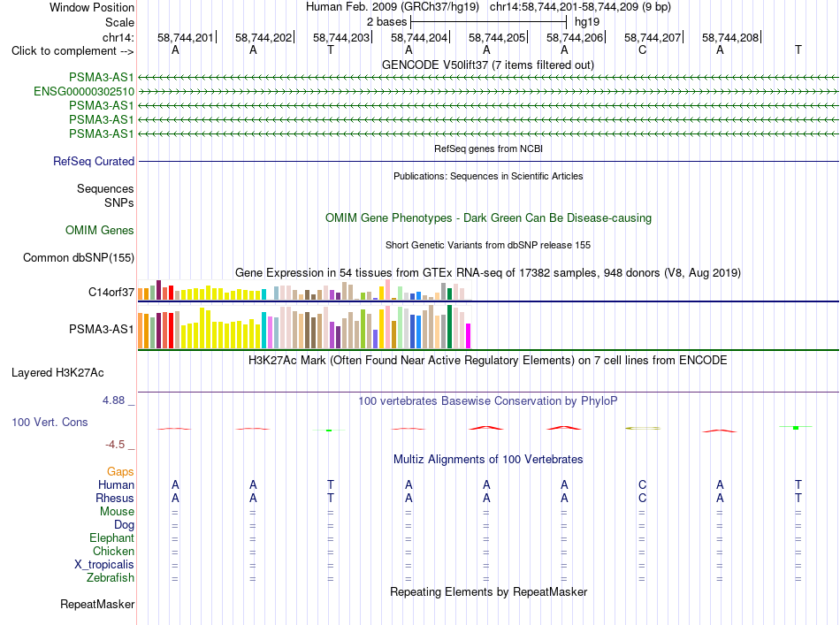Image resolution: width=840 pixels, height=625 pixels.
Task: Click the olive PhyloP conservation bar above base C
Action: tap(643, 428)
